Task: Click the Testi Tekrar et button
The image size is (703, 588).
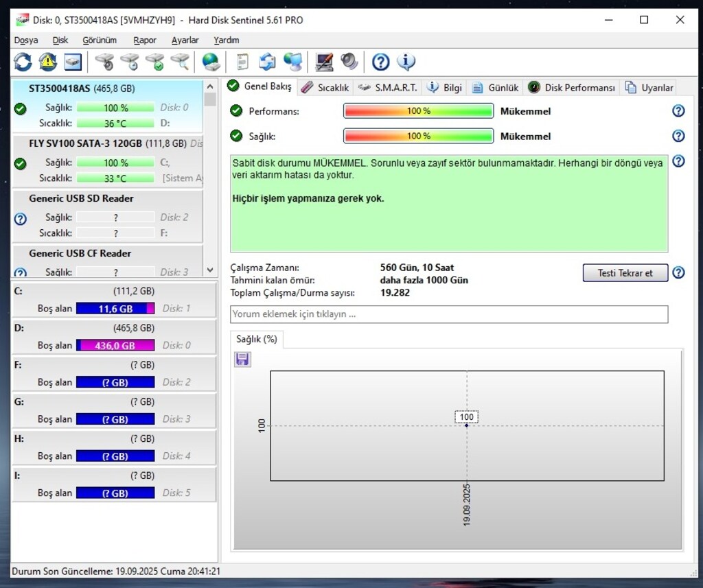Action: coord(625,273)
